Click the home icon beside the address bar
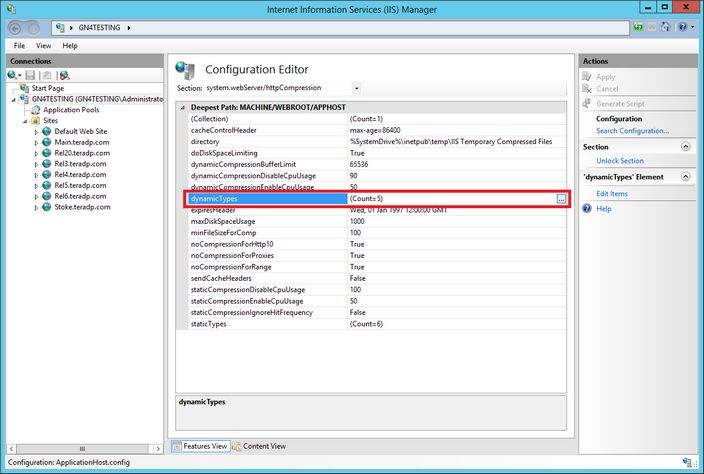Screen dimensions: 704x474 pyautogui.click(x=665, y=27)
